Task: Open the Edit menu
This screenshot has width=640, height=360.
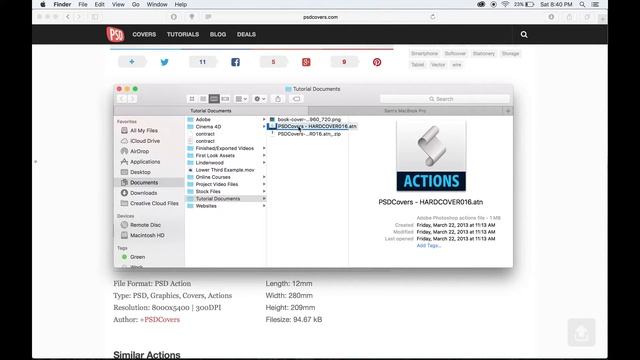Action: (100, 4)
